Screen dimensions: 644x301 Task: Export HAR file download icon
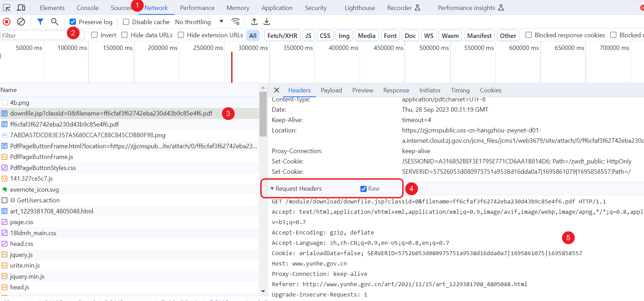tap(267, 22)
